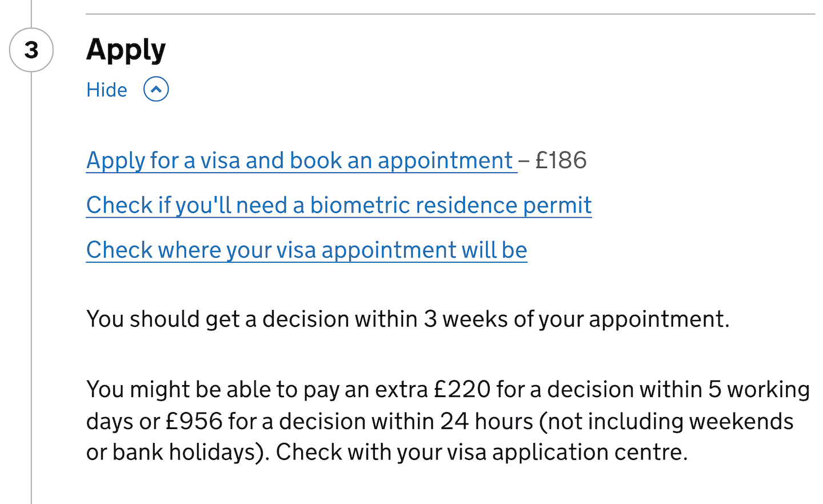823x504 pixels.
Task: Collapse the Apply section using the chevron icon
Action: pyautogui.click(x=155, y=89)
